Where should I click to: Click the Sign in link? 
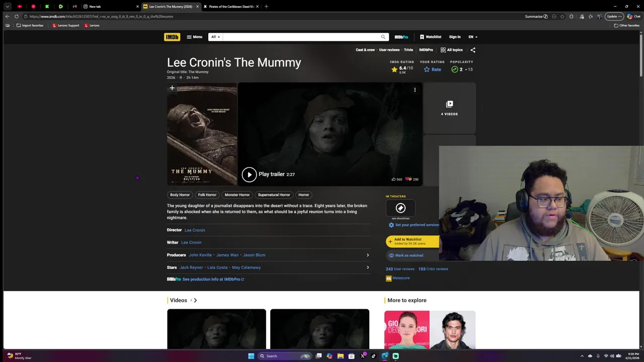pos(455,37)
